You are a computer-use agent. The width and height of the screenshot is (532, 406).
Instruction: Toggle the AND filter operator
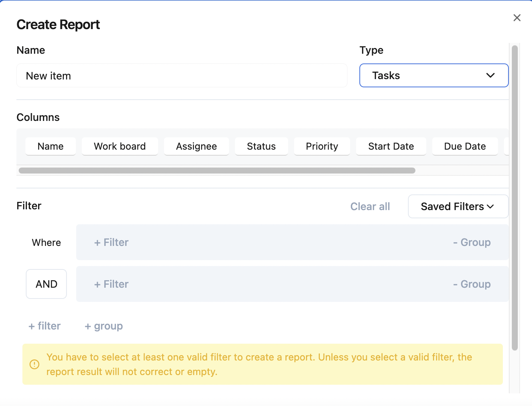pos(46,284)
